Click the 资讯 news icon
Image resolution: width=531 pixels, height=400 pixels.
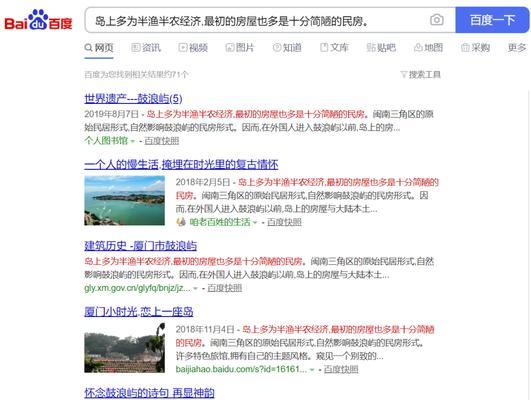[x=135, y=48]
